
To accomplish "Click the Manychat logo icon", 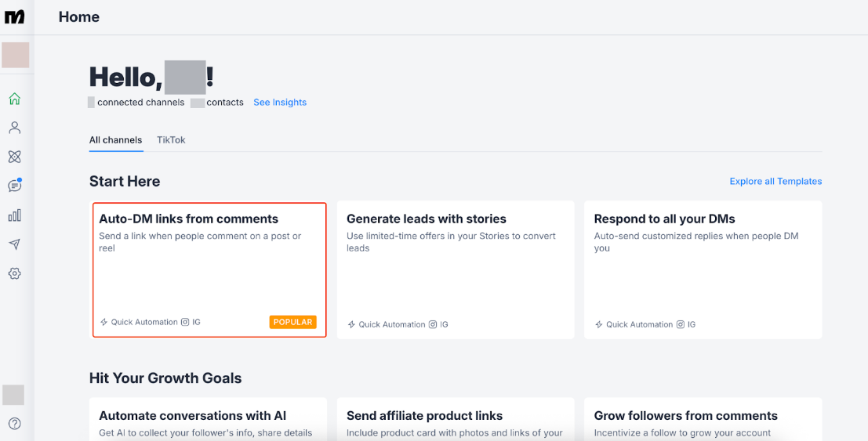I will coord(15,16).
